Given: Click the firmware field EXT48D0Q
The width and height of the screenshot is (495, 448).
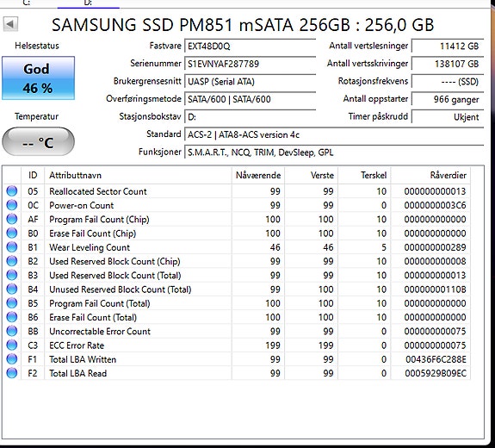Looking at the screenshot, I should (250, 47).
